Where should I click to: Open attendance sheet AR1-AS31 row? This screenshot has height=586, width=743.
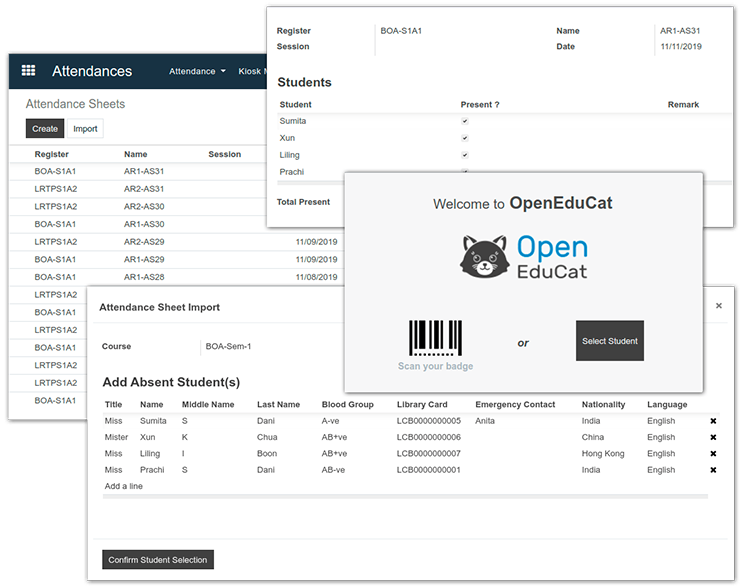137,171
